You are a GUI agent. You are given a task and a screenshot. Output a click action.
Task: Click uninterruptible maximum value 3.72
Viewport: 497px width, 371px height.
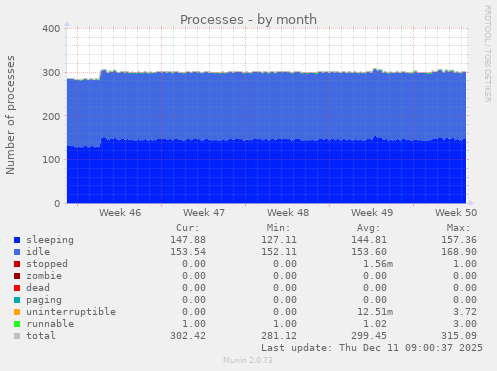(465, 312)
